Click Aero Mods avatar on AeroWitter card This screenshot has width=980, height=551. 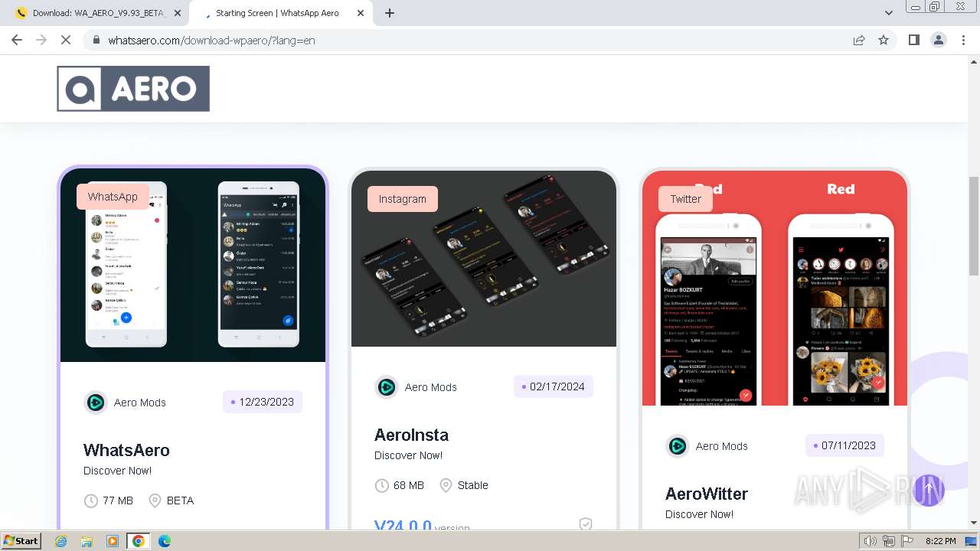click(x=678, y=446)
